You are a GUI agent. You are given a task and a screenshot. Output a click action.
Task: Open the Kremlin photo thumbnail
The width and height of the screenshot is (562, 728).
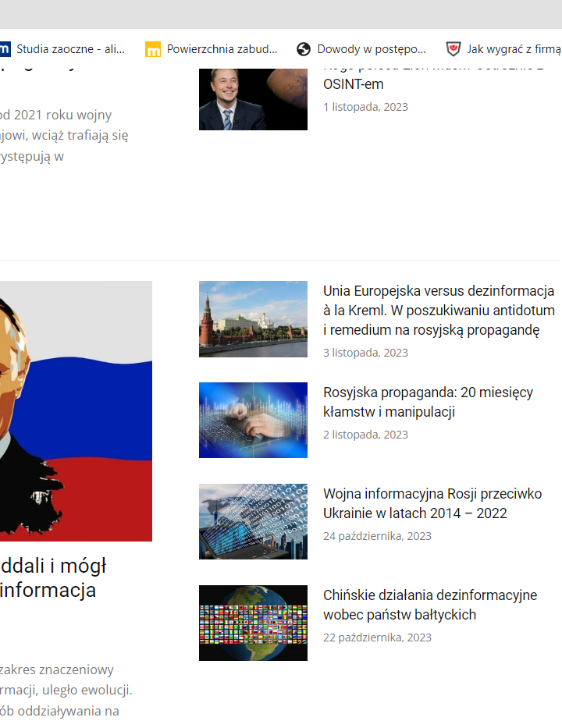click(x=253, y=319)
